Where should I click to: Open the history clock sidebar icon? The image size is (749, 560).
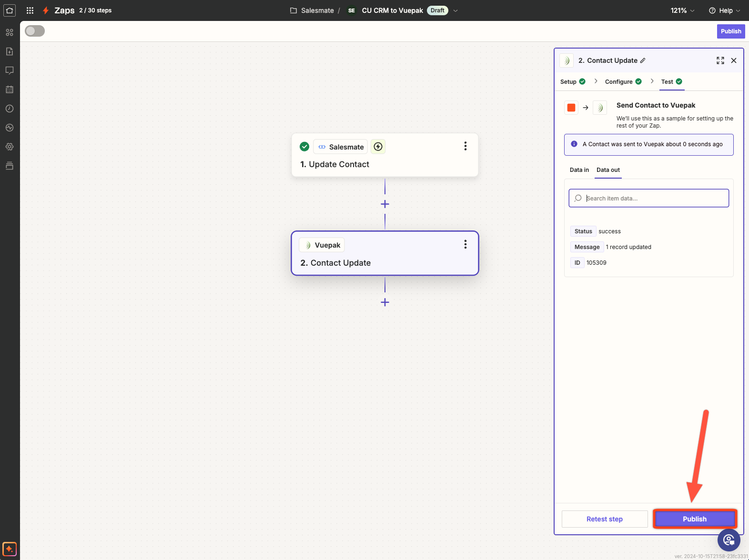pyautogui.click(x=10, y=109)
